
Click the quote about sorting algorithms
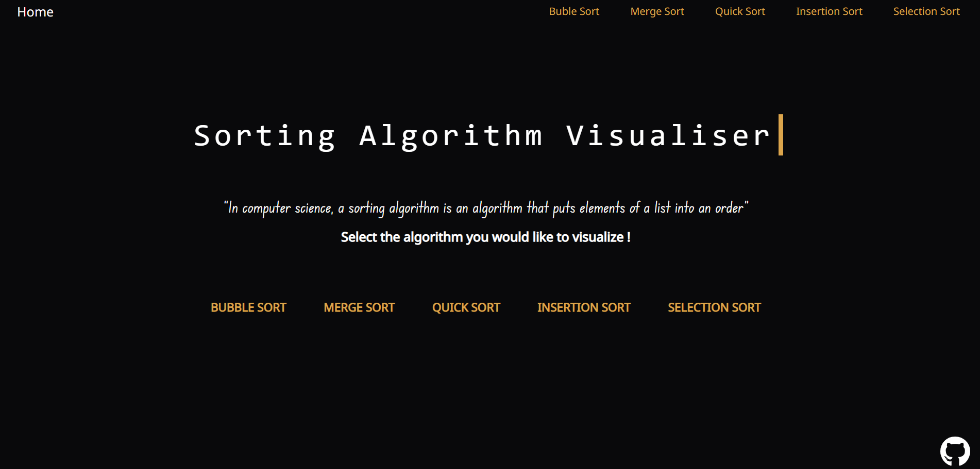[486, 207]
